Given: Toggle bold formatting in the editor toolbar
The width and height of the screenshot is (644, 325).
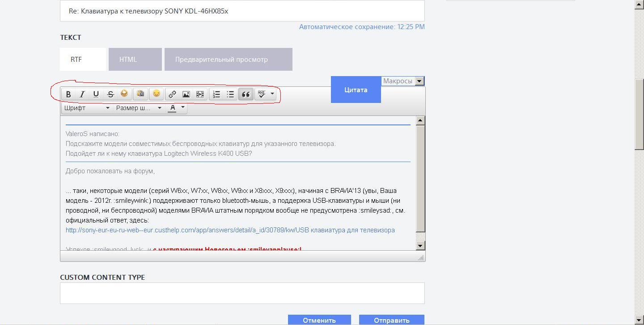Looking at the screenshot, I should click(68, 94).
